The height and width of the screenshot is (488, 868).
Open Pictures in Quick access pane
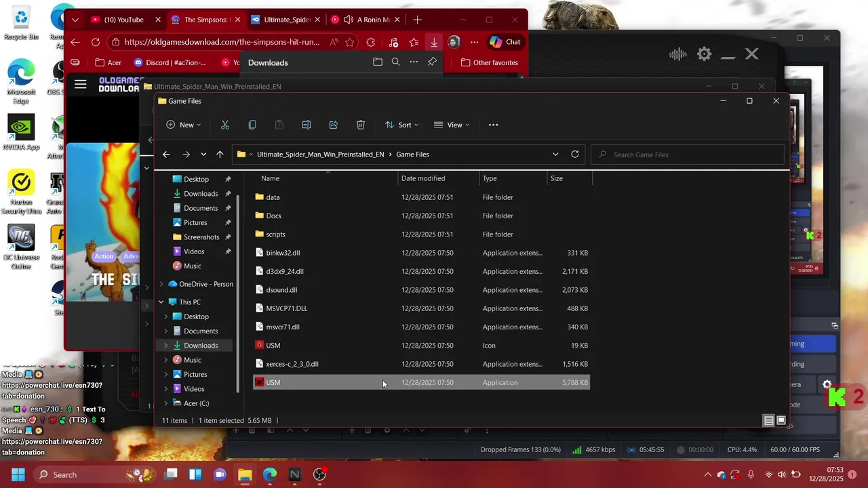(195, 222)
